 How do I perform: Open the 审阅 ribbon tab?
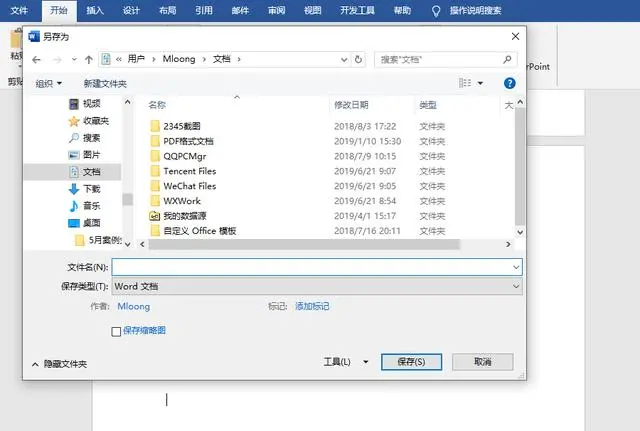coord(276,11)
